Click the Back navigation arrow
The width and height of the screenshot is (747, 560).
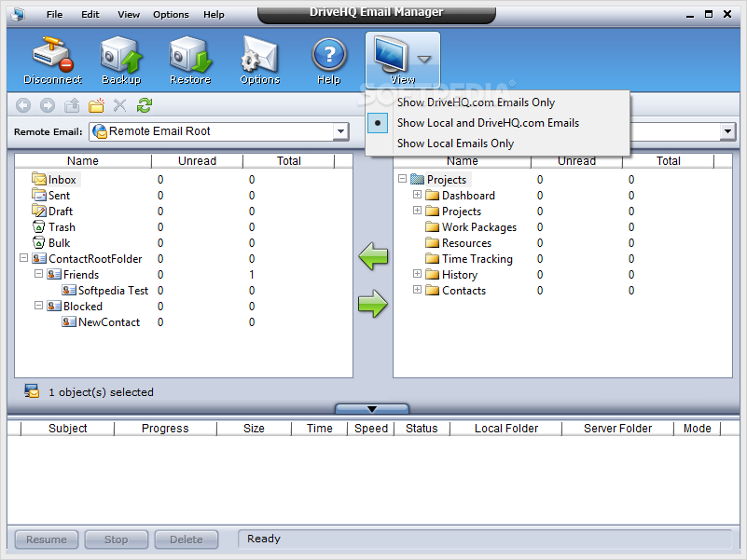click(x=23, y=105)
